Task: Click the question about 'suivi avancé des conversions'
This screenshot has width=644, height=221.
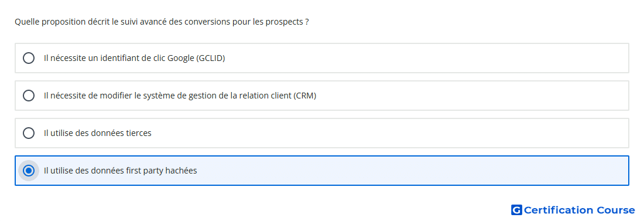Action: (162, 22)
